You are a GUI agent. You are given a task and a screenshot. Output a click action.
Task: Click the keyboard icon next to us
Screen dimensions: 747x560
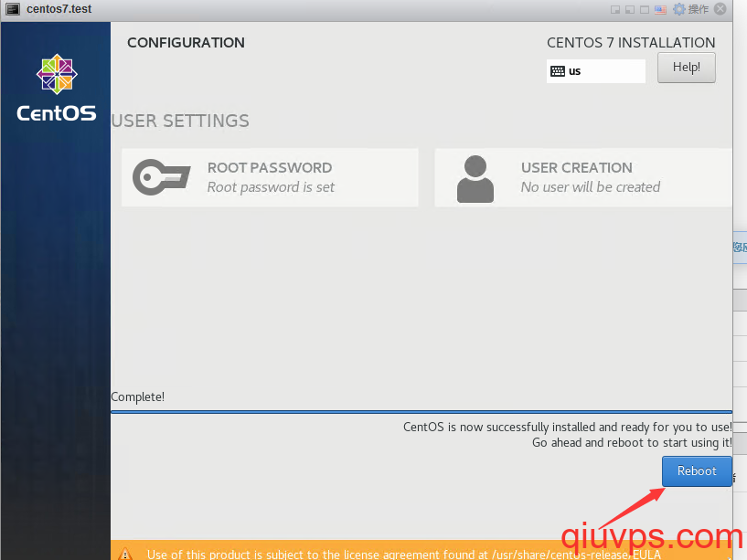tap(558, 71)
